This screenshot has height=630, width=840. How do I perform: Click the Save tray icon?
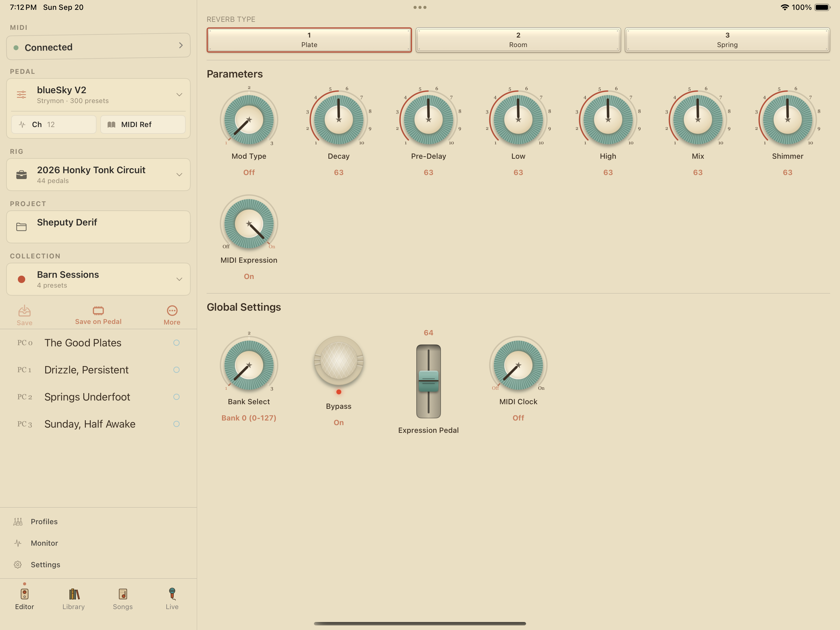[x=24, y=311]
